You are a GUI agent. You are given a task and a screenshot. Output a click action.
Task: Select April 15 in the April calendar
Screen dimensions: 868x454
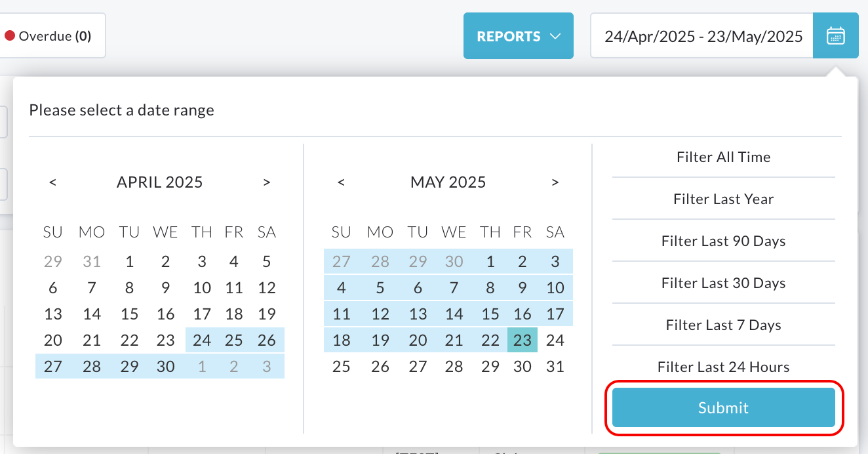[130, 314]
